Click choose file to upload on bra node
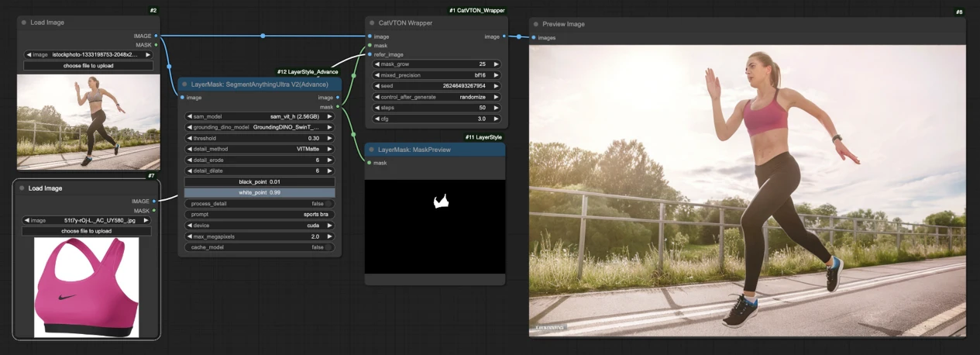 pyautogui.click(x=86, y=231)
